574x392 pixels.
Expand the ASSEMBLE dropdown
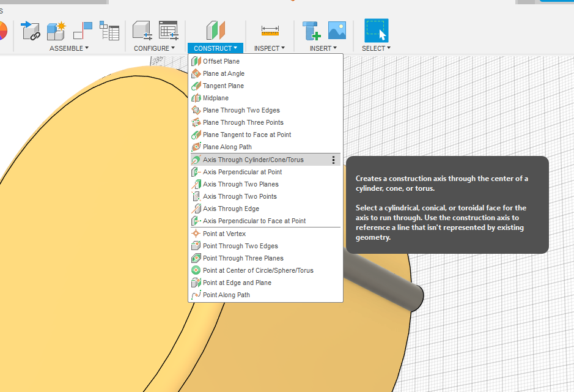(69, 48)
